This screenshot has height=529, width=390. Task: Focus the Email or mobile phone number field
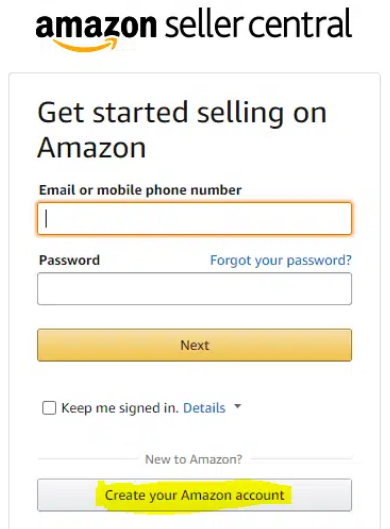[195, 219]
